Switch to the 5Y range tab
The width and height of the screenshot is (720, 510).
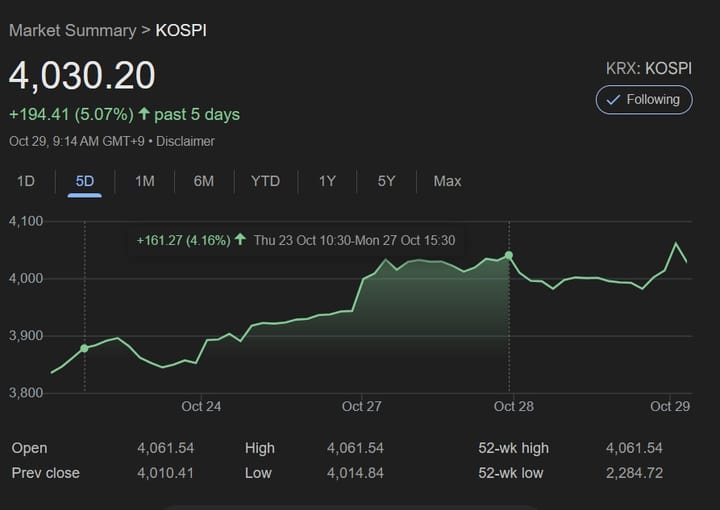tap(386, 181)
